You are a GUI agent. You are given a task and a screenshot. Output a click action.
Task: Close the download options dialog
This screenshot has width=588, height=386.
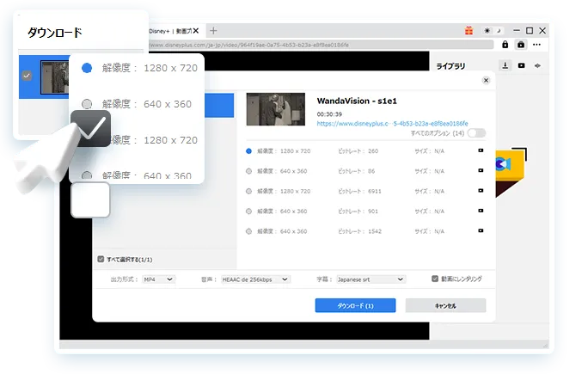click(x=486, y=80)
